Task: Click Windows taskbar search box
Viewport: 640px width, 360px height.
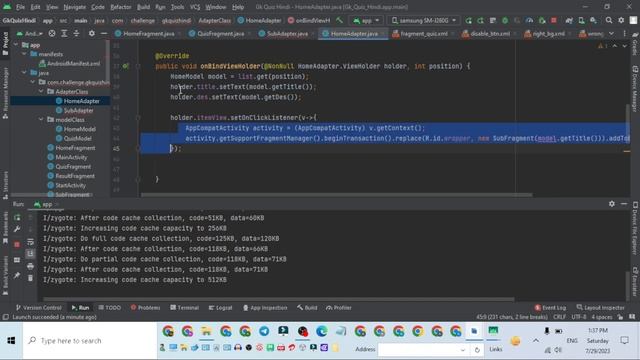Action: pyautogui.click(x=89, y=340)
